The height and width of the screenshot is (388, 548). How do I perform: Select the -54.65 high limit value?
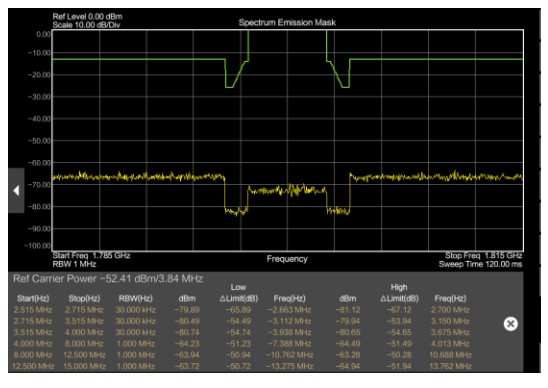tap(399, 332)
